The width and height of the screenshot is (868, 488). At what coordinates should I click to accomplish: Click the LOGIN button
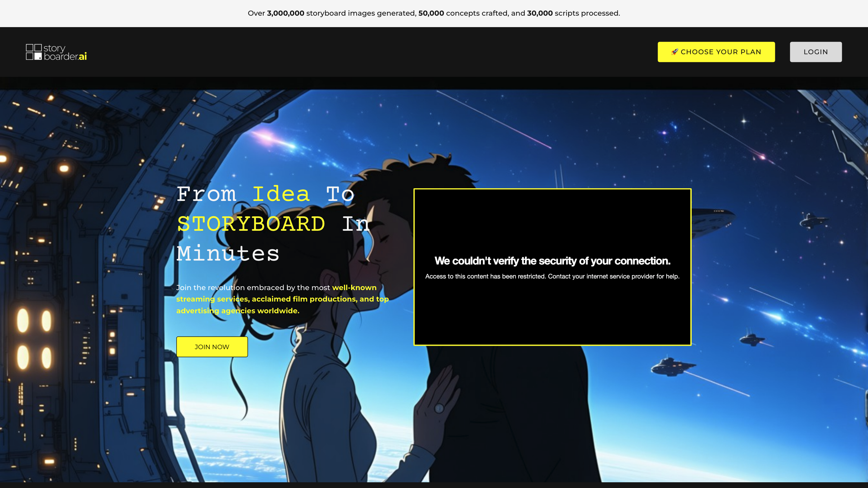tap(816, 52)
